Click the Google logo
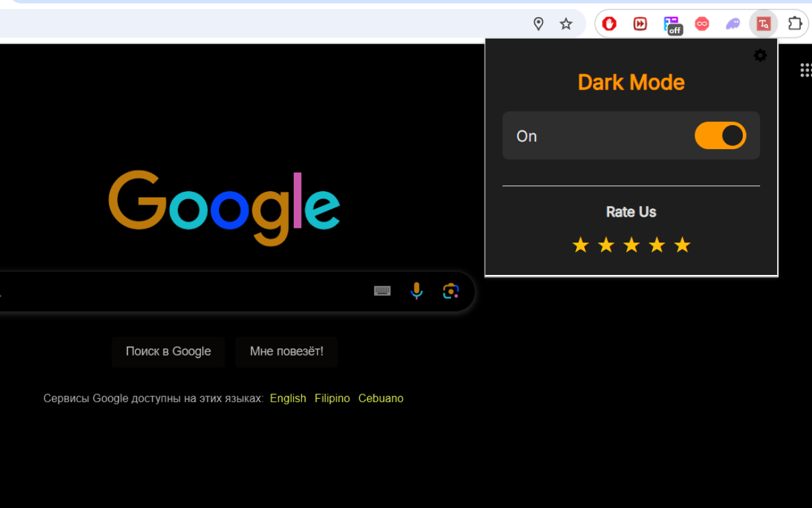This screenshot has width=812, height=508. point(225,208)
